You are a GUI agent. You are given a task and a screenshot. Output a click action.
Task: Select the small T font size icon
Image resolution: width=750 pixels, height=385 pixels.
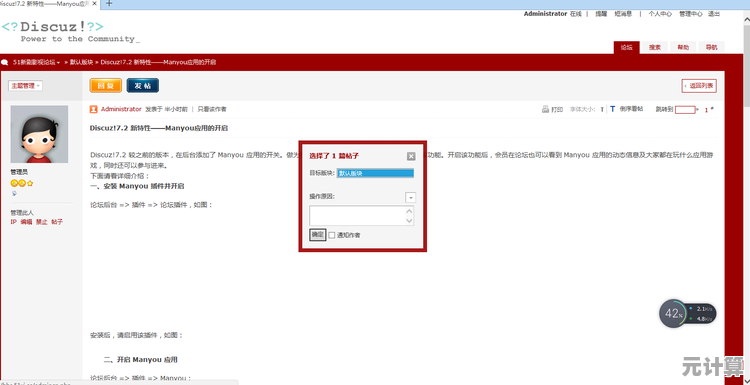[602, 110]
